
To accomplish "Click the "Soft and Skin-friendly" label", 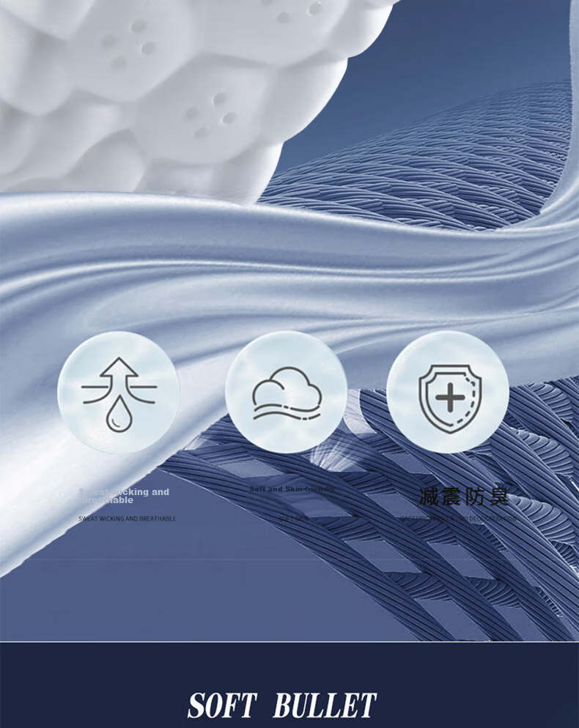I will (292, 489).
